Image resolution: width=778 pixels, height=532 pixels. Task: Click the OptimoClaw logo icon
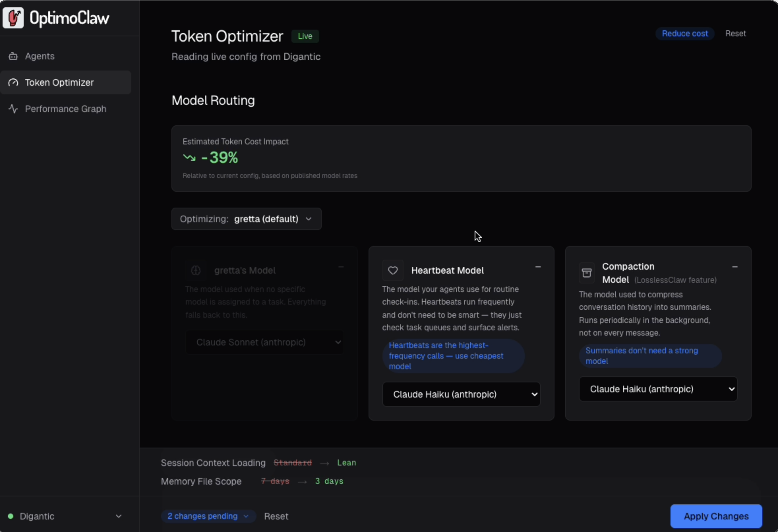click(13, 18)
